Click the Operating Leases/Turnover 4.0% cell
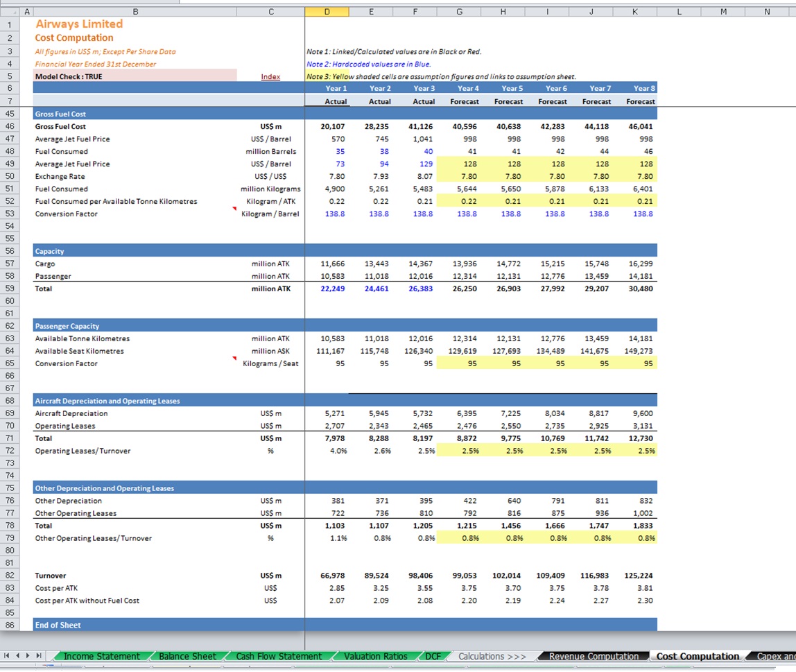This screenshot has width=796, height=672. [x=338, y=451]
